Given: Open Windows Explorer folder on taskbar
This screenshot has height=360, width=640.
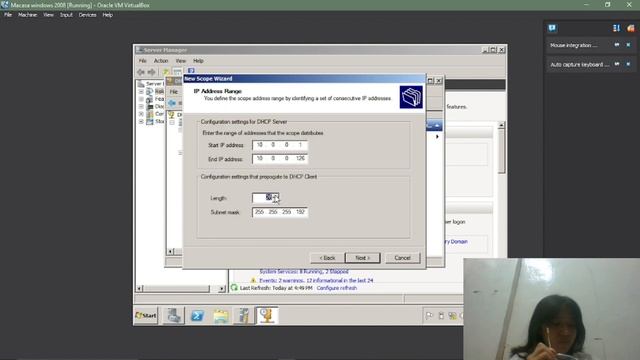Looking at the screenshot, I should (220, 316).
